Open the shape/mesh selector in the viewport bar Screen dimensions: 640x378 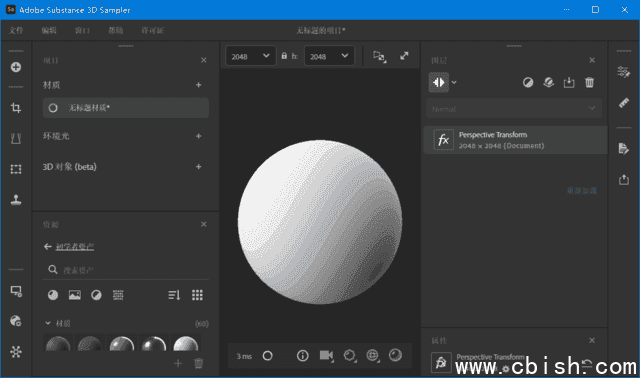click(349, 356)
